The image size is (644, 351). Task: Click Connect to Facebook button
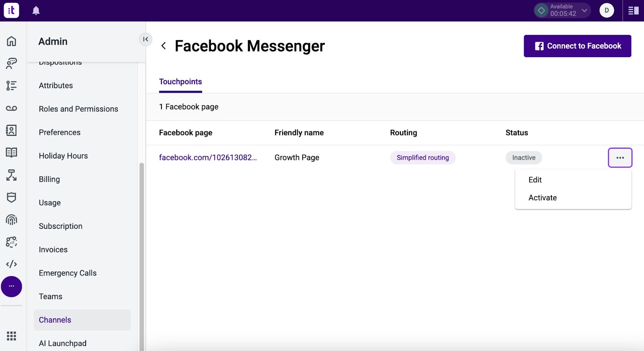pos(577,46)
